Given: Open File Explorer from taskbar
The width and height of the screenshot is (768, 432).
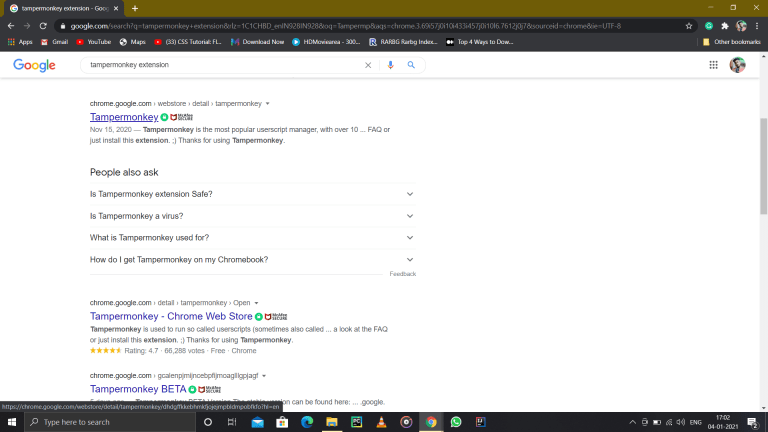Looking at the screenshot, I should pos(332,422).
